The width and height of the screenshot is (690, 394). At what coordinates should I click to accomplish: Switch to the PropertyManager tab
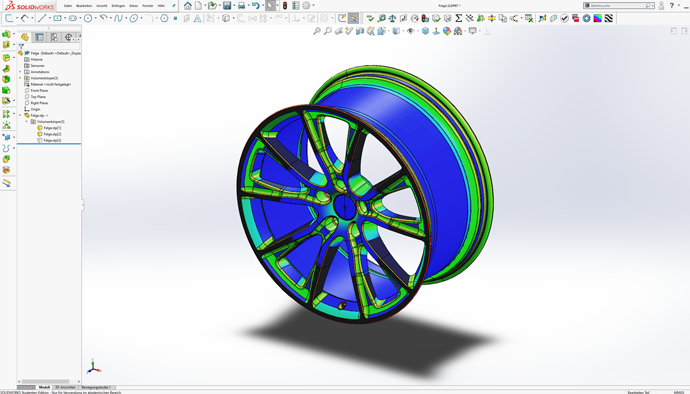pyautogui.click(x=40, y=37)
